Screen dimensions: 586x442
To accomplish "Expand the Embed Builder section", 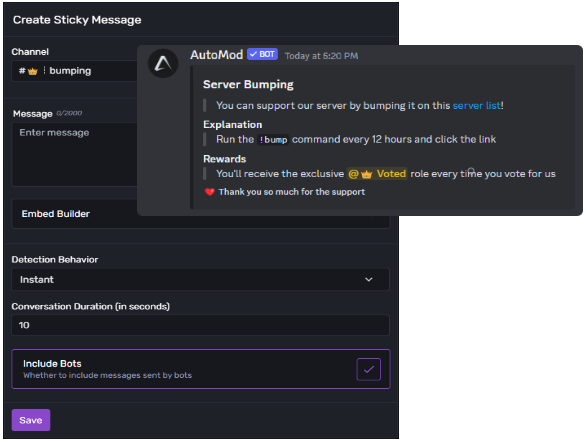I will tap(75, 214).
